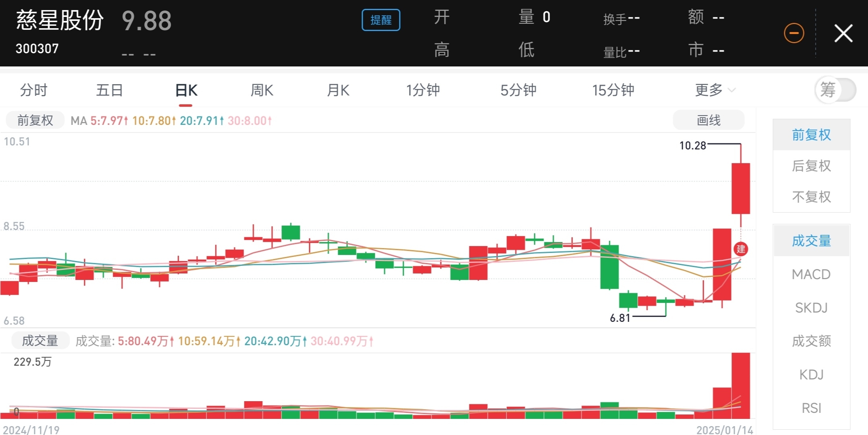Open the 5分钟 chart tab
This screenshot has height=435, width=868.
518,90
